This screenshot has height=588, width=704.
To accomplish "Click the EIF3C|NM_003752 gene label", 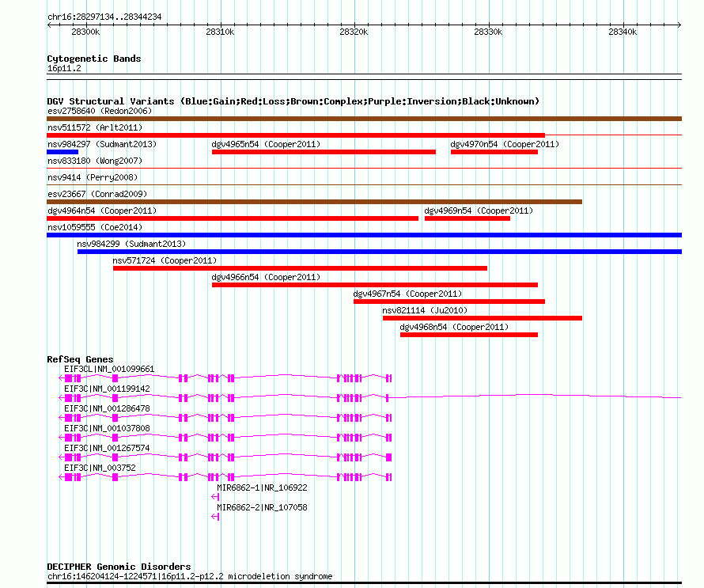I will tap(100, 468).
